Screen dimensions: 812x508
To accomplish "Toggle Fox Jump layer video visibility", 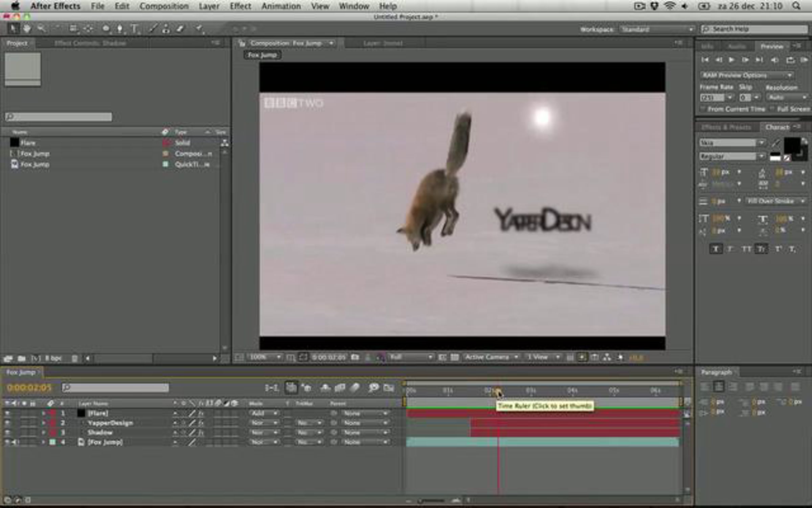I will click(x=7, y=442).
